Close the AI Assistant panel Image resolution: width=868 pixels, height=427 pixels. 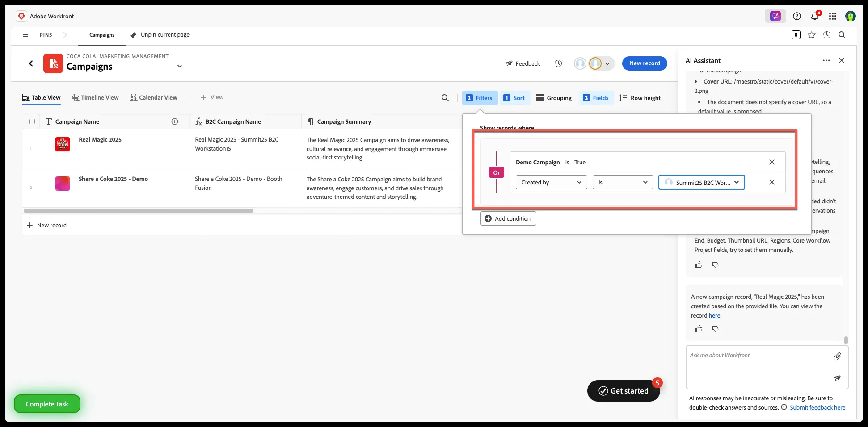[x=842, y=60]
